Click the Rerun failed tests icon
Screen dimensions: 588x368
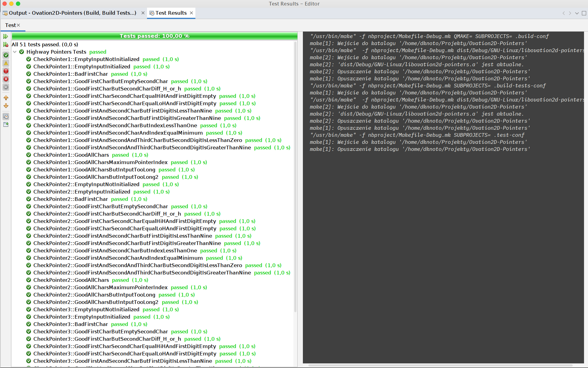[6, 45]
